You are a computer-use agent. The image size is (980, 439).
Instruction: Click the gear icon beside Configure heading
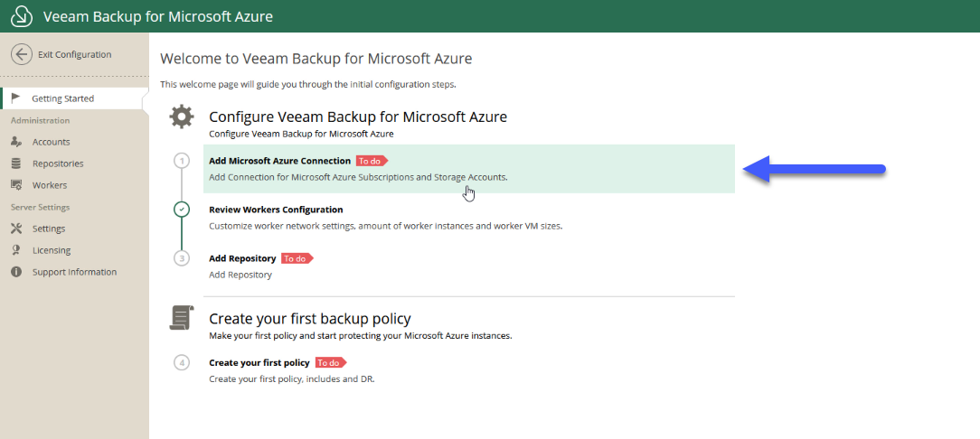pos(181,117)
